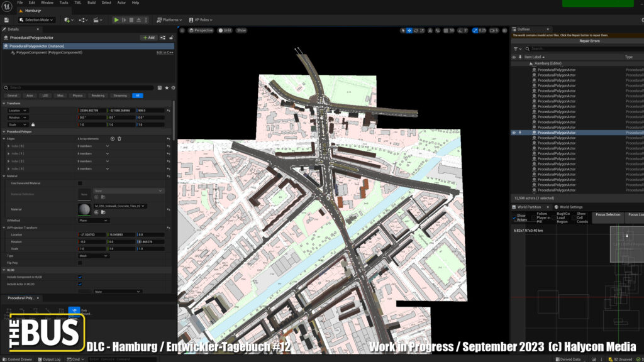The height and width of the screenshot is (362, 644).
Task: Delete all Edges array elements
Action: coord(119,138)
